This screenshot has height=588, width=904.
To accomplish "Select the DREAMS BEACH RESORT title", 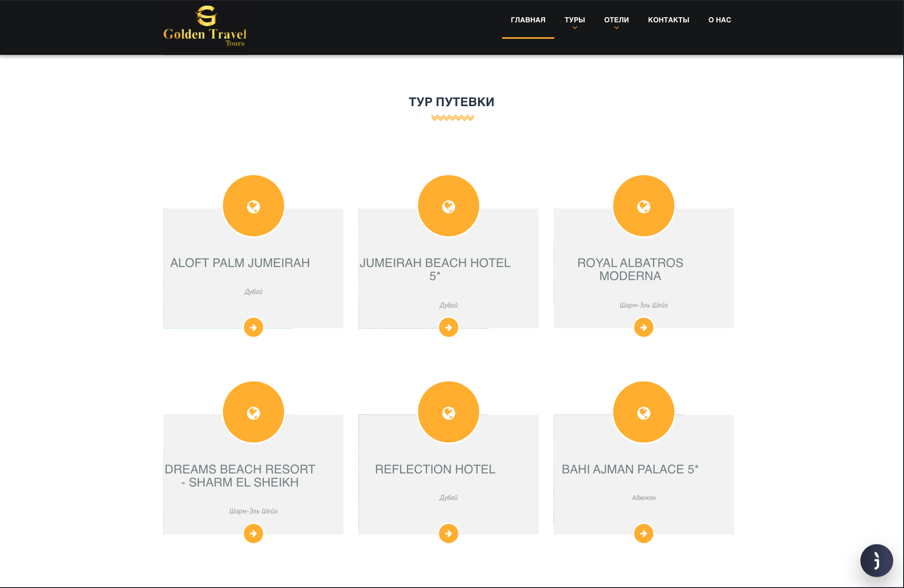I will (240, 476).
